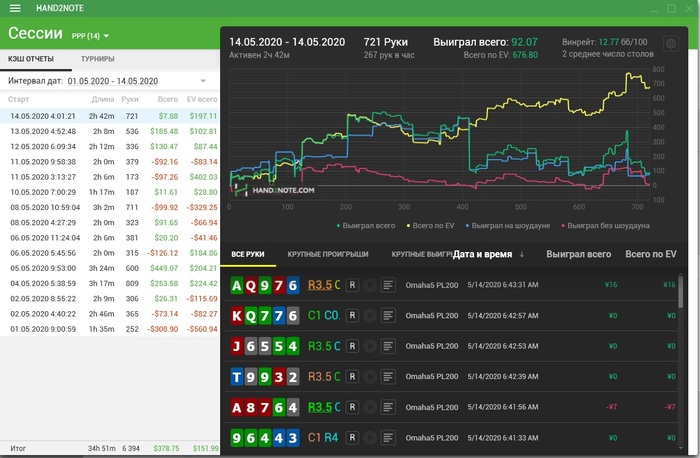The width and height of the screenshot is (700, 458).
Task: Select session 13.05.2020 4:52:48
Action: click(109, 131)
